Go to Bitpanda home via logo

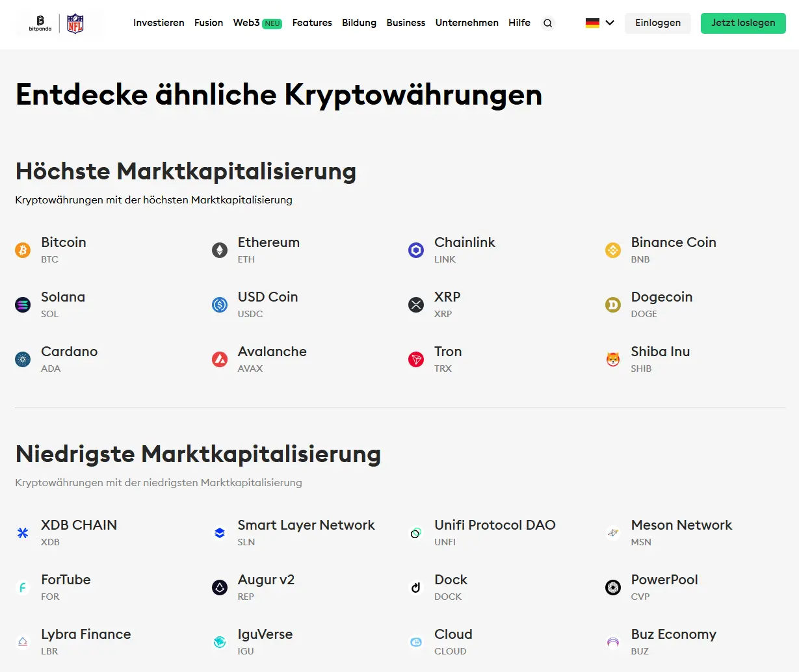(x=40, y=23)
